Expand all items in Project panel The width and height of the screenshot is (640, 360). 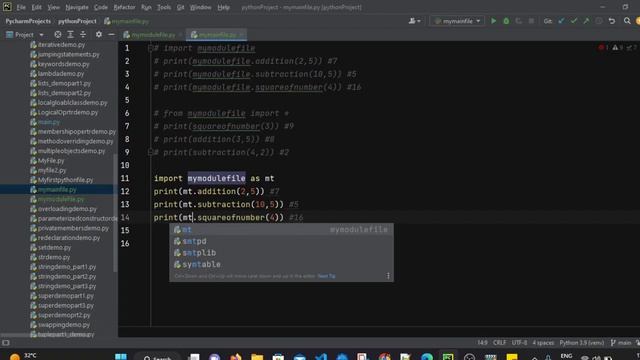click(70, 35)
